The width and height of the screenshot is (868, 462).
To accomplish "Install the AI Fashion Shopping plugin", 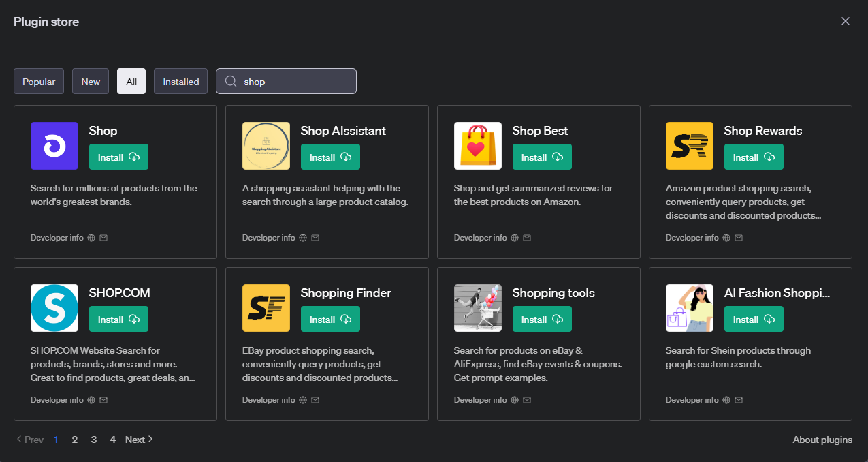I will 754,320.
